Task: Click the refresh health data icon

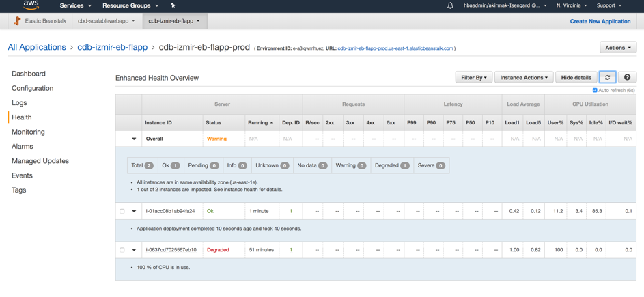Action: pyautogui.click(x=607, y=77)
